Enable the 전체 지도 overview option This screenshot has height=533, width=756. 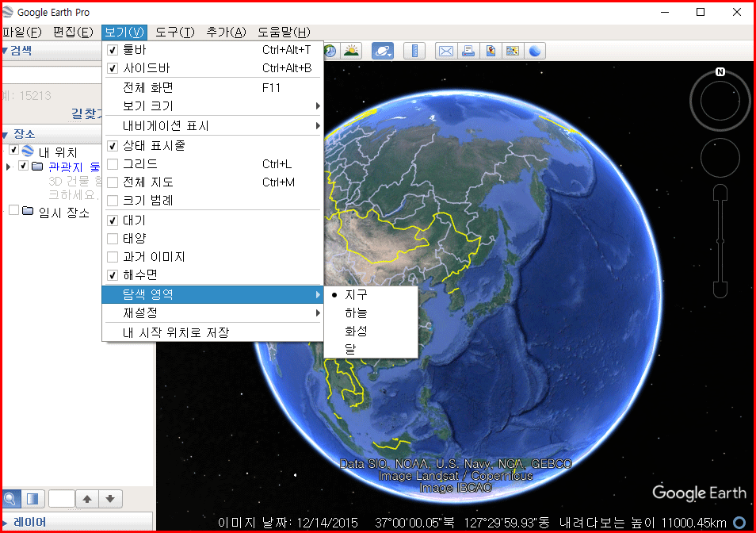113,182
